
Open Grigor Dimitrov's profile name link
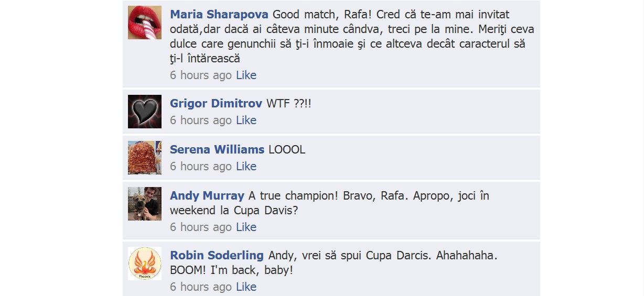(217, 104)
